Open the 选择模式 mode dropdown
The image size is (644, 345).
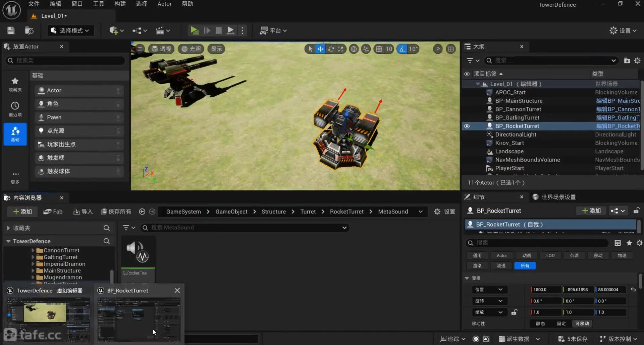tap(70, 31)
